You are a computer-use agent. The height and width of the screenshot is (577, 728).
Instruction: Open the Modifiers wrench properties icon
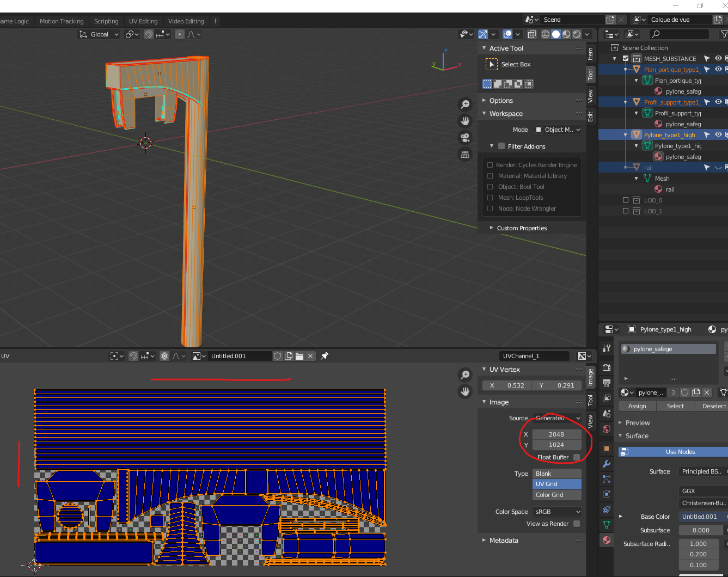(x=607, y=464)
